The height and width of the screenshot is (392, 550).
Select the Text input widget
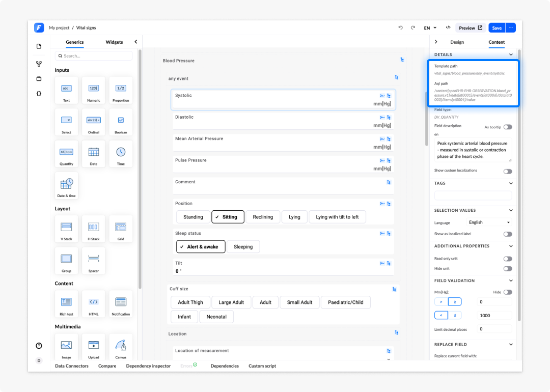point(66,91)
